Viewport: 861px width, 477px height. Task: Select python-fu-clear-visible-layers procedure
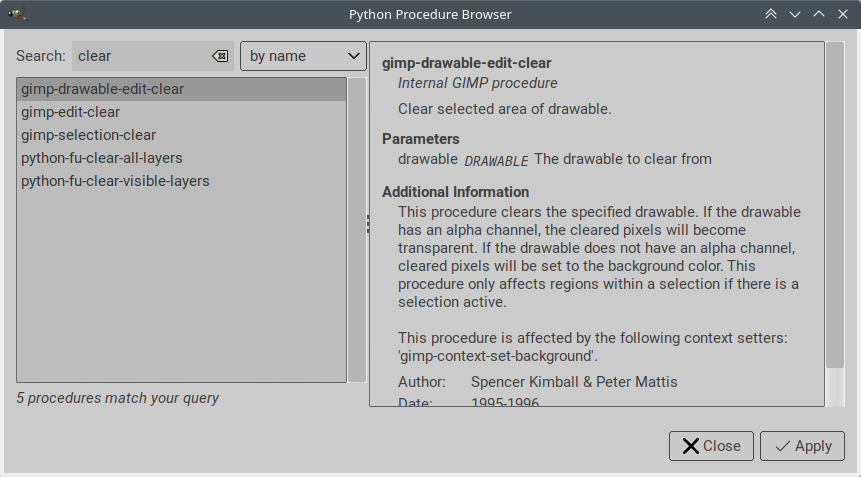[x=115, y=181]
